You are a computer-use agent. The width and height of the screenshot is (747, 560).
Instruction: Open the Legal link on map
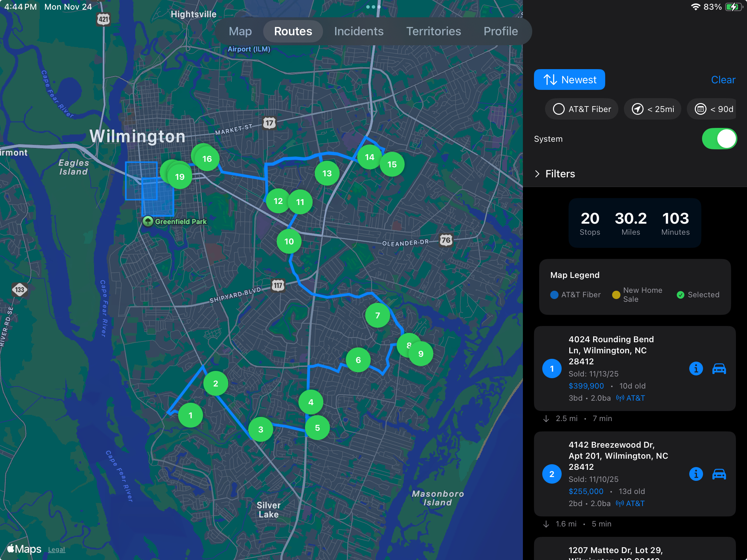[x=56, y=550]
